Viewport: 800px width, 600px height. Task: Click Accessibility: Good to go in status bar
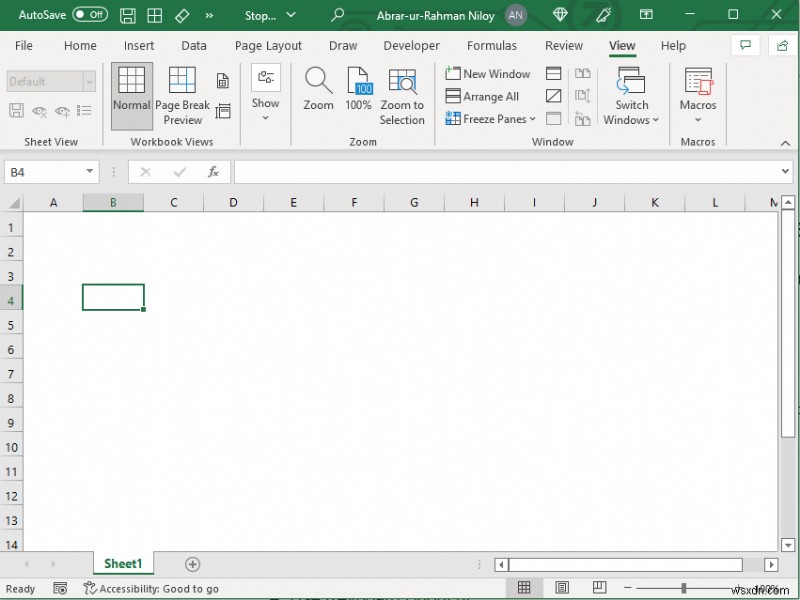pos(152,589)
